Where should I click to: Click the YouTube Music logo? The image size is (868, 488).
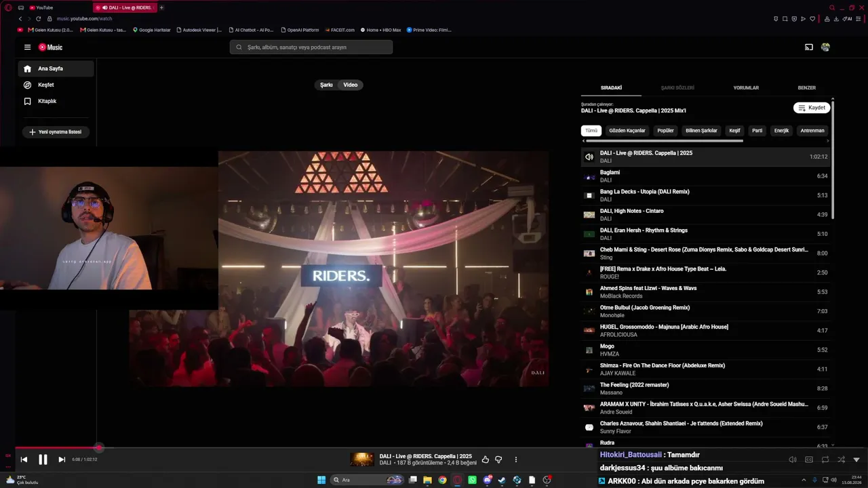tap(50, 47)
